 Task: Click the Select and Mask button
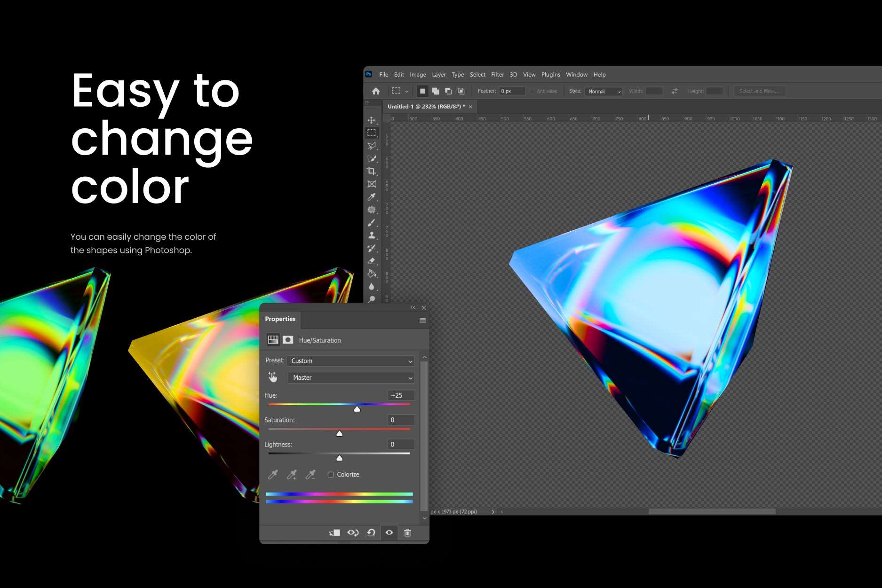(x=759, y=91)
